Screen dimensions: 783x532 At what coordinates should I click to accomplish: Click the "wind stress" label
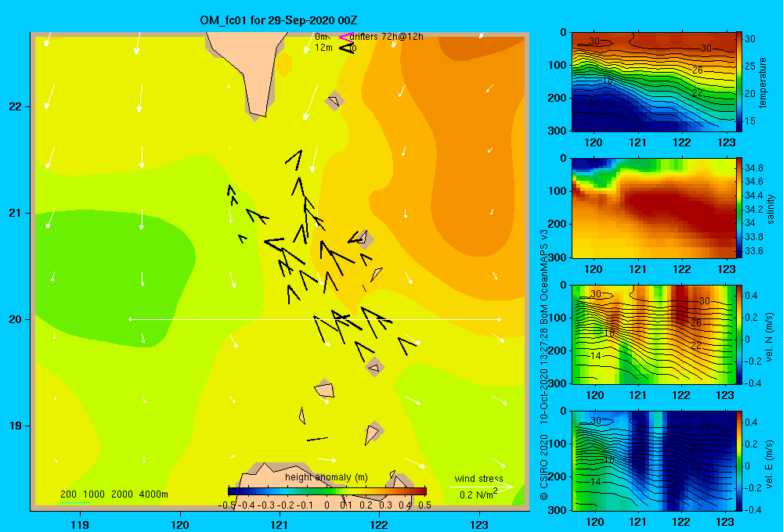coord(478,478)
